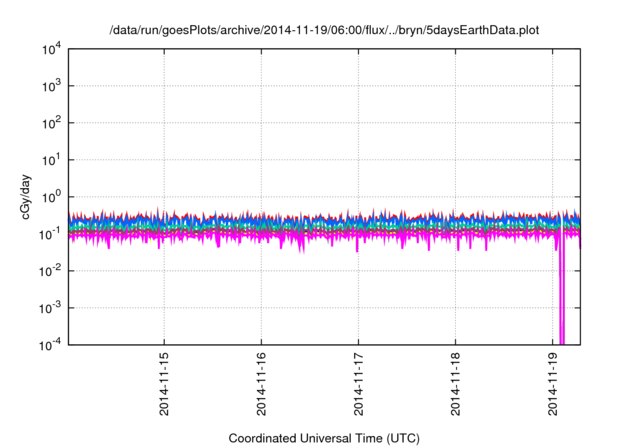The height and width of the screenshot is (448, 640).
Task: Click the 10^-1 y-axis tick label
Action: coord(50,234)
